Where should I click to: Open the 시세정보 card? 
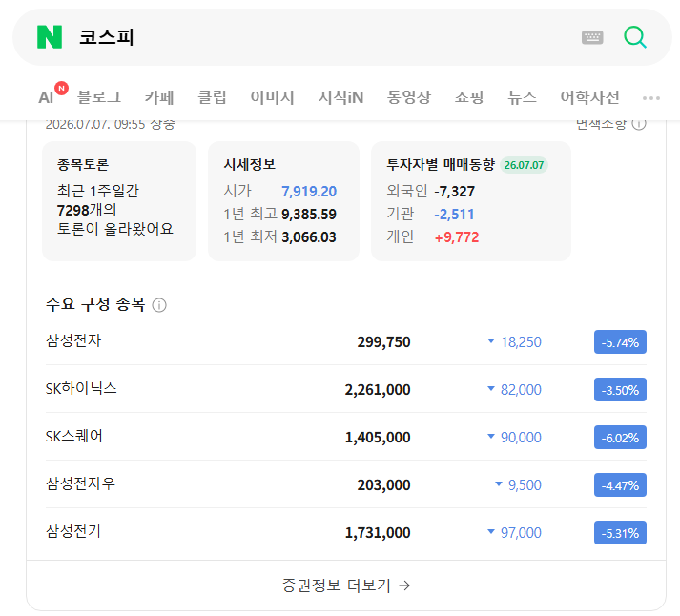click(x=283, y=201)
